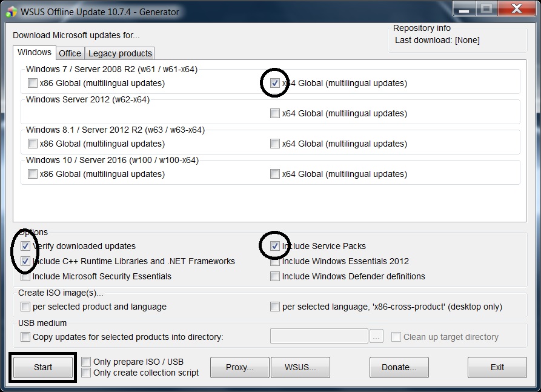Click the Donate... button
The width and height of the screenshot is (541, 392).
(x=399, y=367)
